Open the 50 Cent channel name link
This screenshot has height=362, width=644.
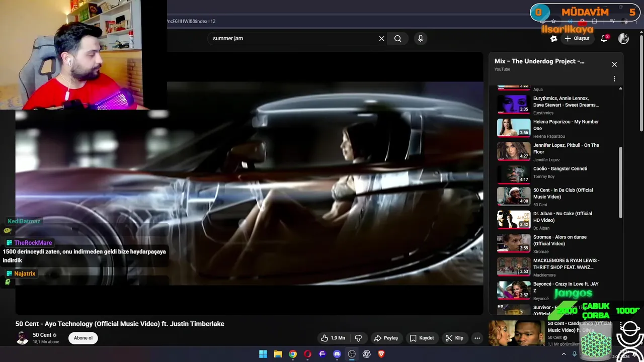(42, 335)
